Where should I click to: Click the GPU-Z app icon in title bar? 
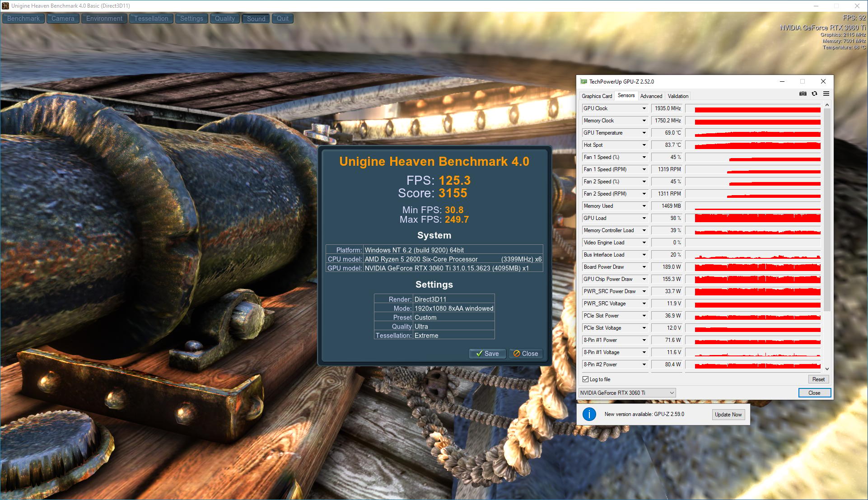[x=583, y=82]
